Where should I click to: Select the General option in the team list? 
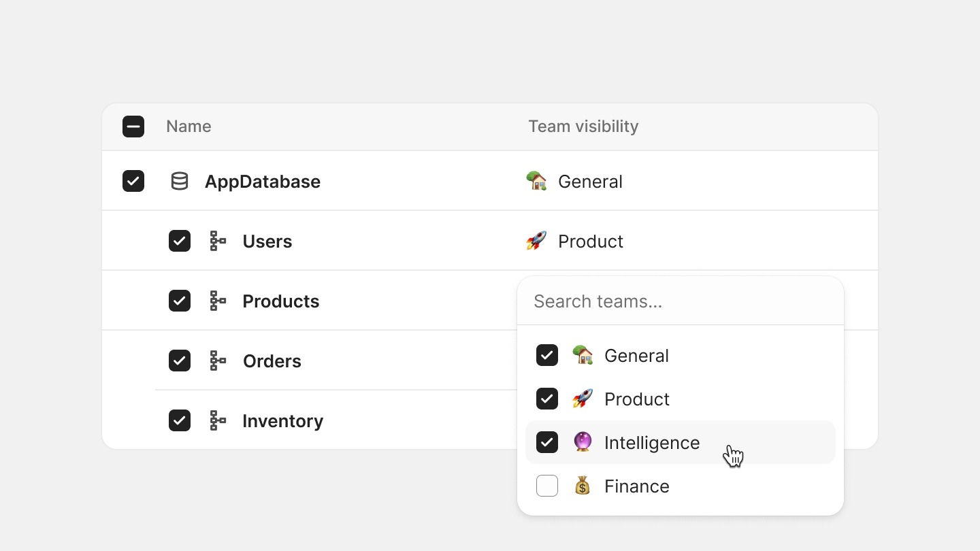pyautogui.click(x=636, y=356)
